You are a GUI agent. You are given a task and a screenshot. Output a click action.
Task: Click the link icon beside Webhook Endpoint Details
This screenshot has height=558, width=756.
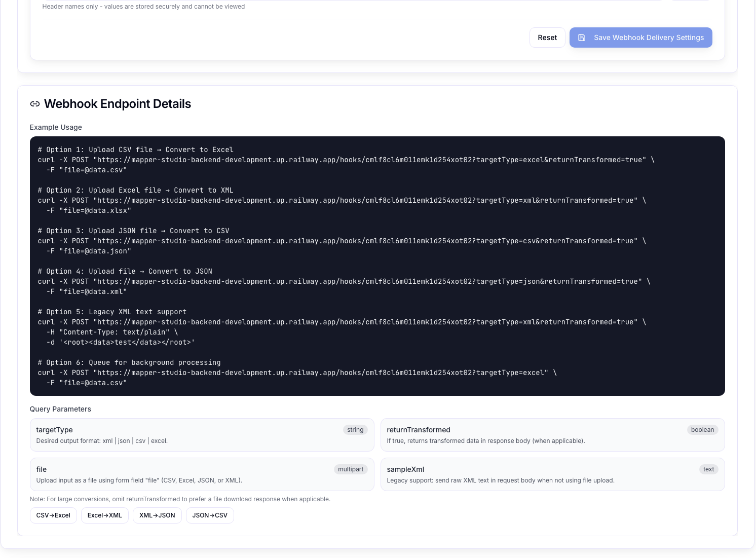[34, 104]
